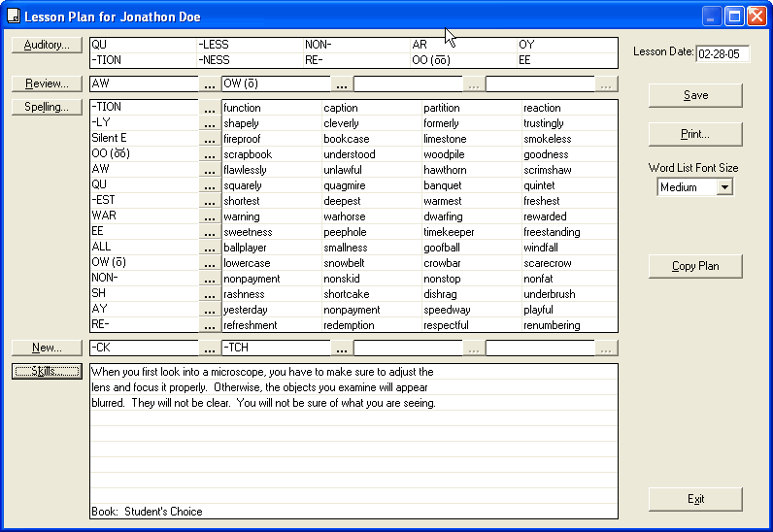
Task: Click the New button
Action: point(47,348)
